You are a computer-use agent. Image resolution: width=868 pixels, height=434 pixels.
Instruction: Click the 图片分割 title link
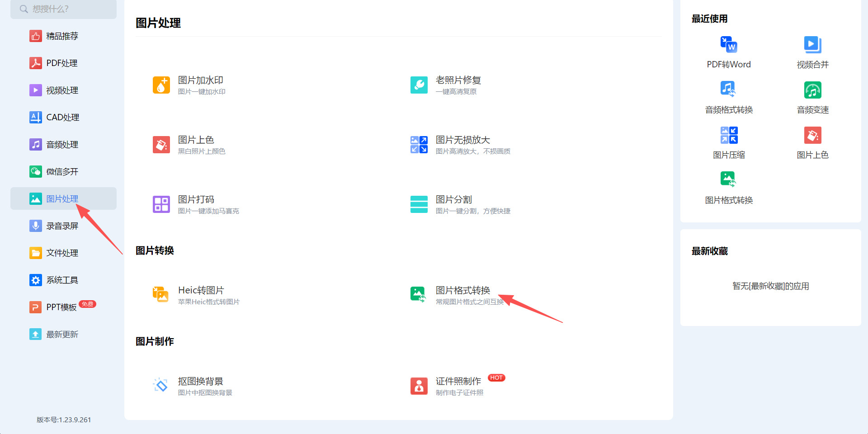[x=454, y=199]
